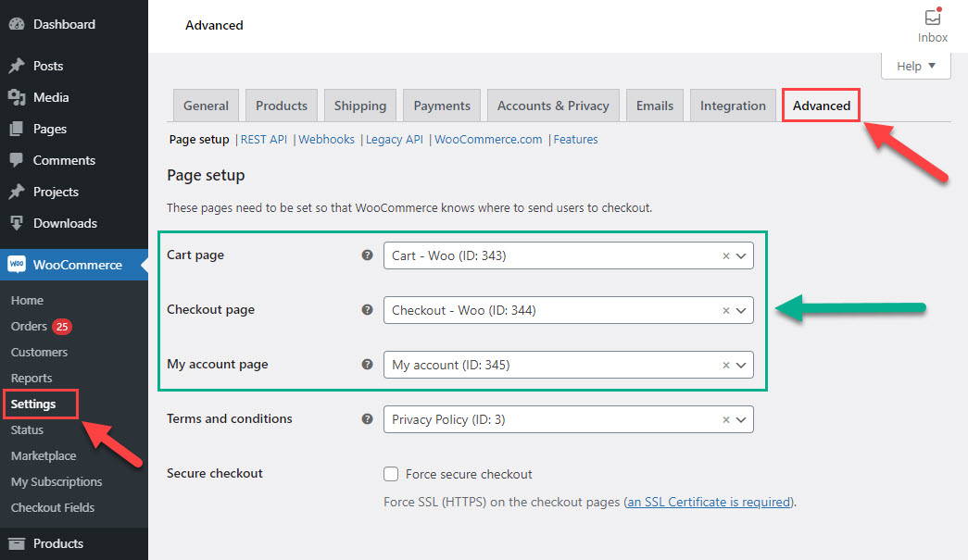Open the Cart page dropdown

(x=568, y=255)
